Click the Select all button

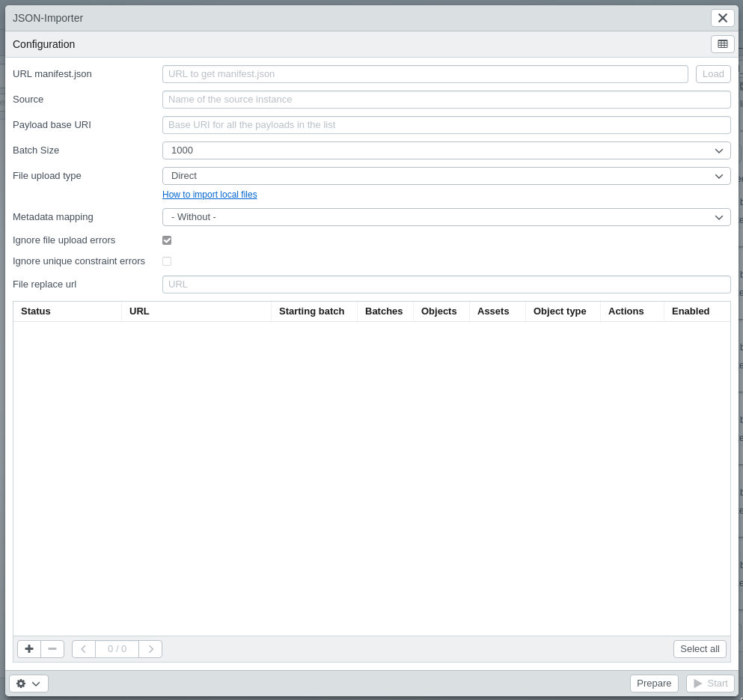[700, 649]
